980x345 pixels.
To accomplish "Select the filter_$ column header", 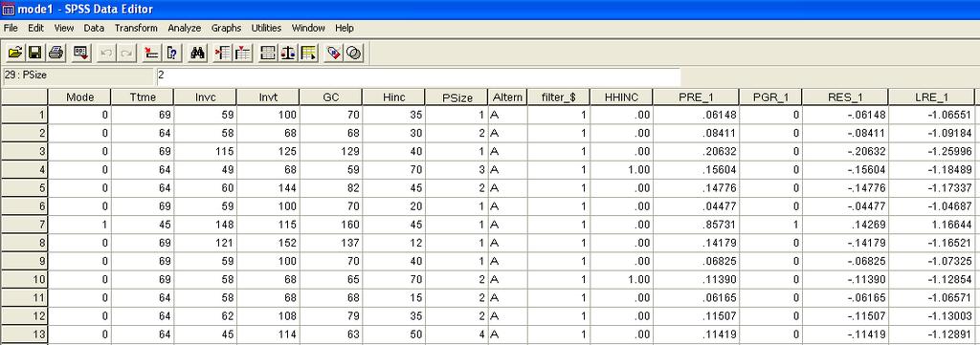I will click(559, 97).
